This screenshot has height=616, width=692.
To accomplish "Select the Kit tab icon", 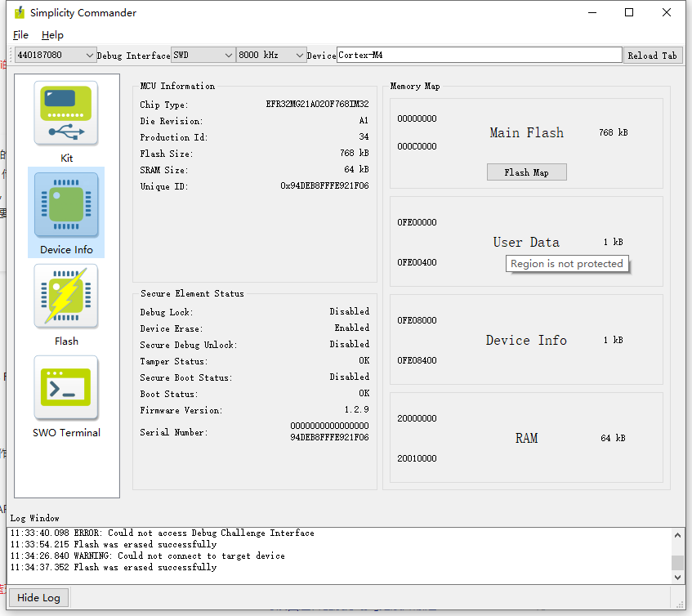I will click(65, 113).
